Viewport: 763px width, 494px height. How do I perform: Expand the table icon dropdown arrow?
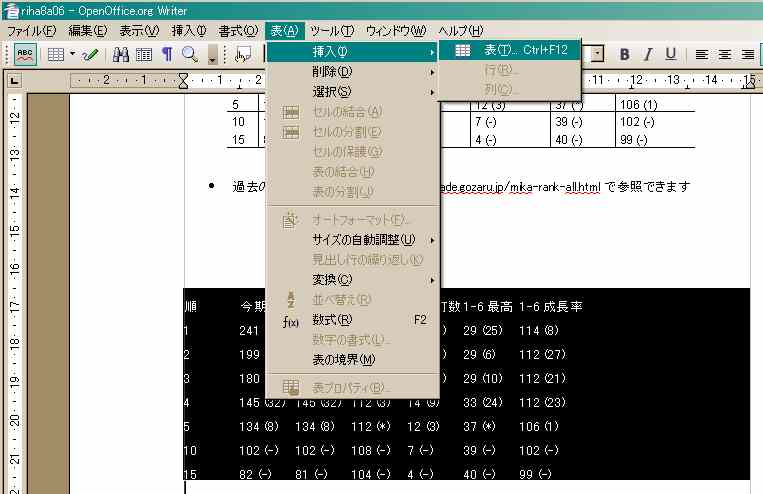pyautogui.click(x=72, y=54)
